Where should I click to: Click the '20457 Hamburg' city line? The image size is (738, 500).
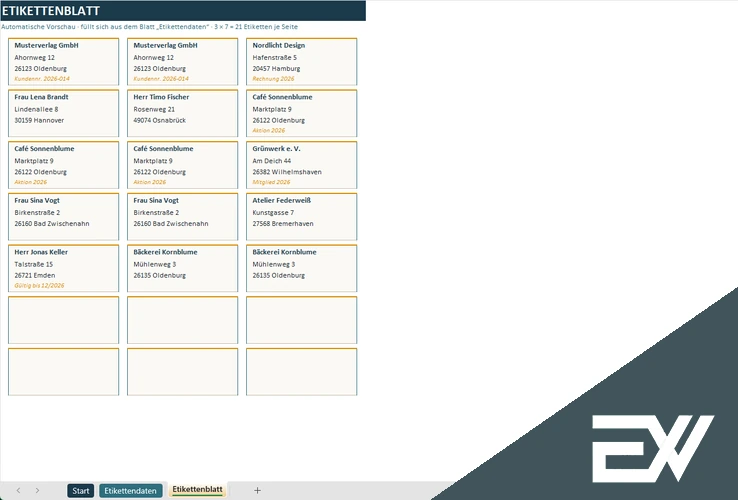[x=276, y=68]
